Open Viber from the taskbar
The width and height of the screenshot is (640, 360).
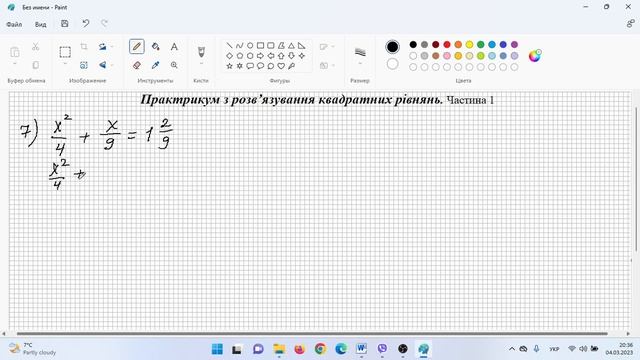coord(382,349)
